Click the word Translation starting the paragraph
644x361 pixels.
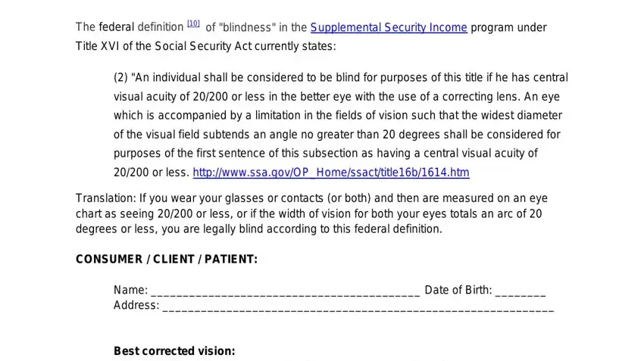(x=105, y=198)
